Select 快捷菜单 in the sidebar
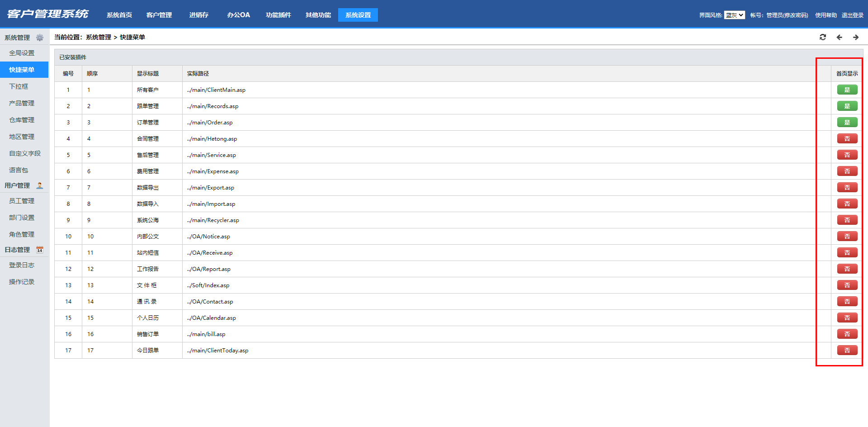 click(x=24, y=70)
